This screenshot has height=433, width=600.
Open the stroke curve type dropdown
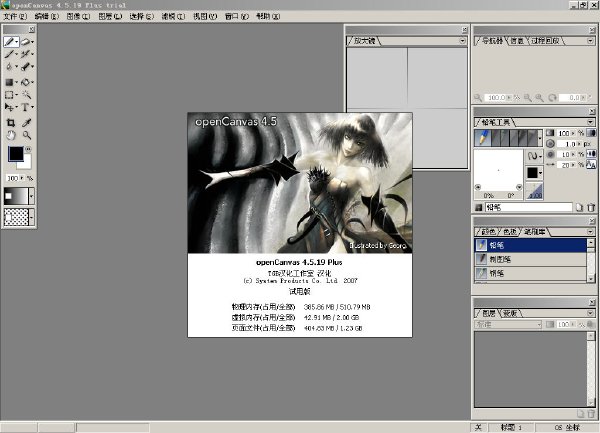(x=535, y=156)
